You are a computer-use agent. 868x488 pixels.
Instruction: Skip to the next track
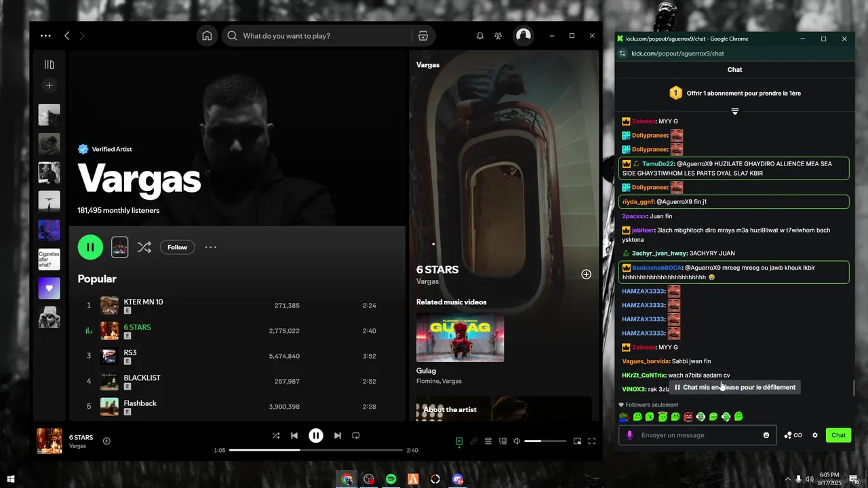pos(338,436)
